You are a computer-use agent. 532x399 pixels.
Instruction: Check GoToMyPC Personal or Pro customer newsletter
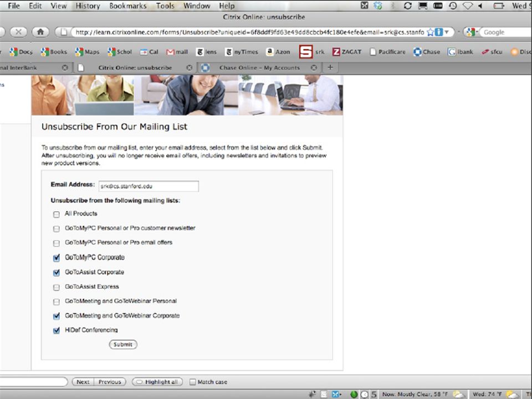click(x=57, y=229)
